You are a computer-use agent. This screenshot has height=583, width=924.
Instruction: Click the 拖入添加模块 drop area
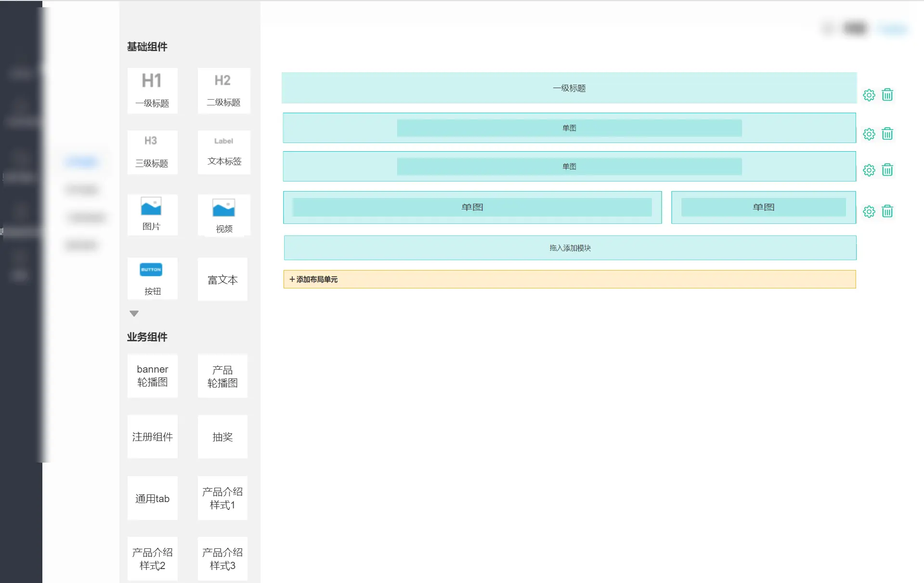coord(570,248)
